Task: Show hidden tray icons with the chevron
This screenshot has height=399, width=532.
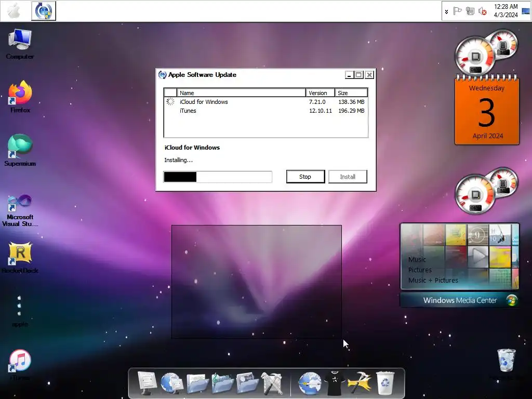Action: (x=446, y=11)
